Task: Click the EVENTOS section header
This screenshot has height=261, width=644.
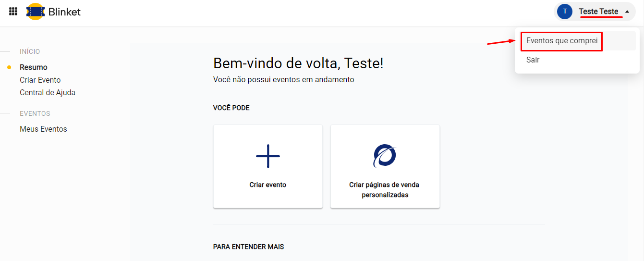Action: (x=35, y=113)
